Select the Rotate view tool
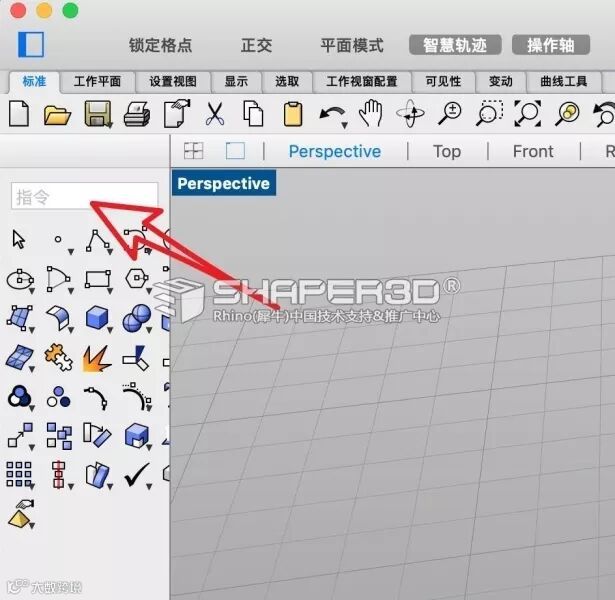 [x=410, y=113]
